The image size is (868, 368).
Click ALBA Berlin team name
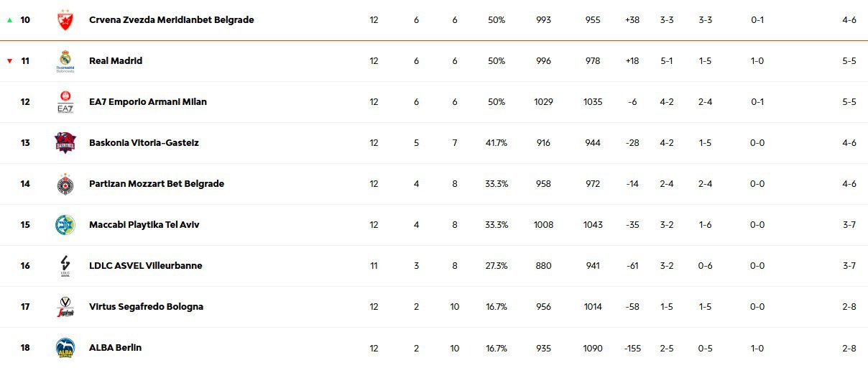(115, 348)
